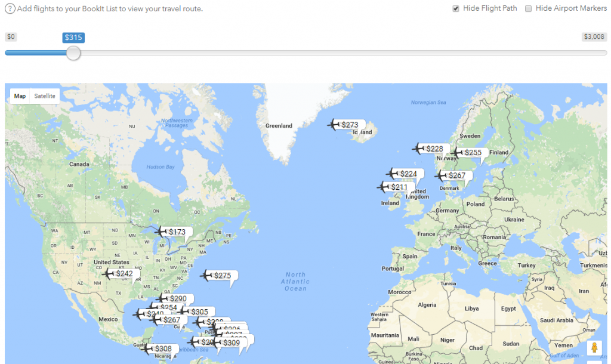Viewport: 611px width, 364px height.
Task: Select the $224 flight marker
Action: (x=405, y=174)
